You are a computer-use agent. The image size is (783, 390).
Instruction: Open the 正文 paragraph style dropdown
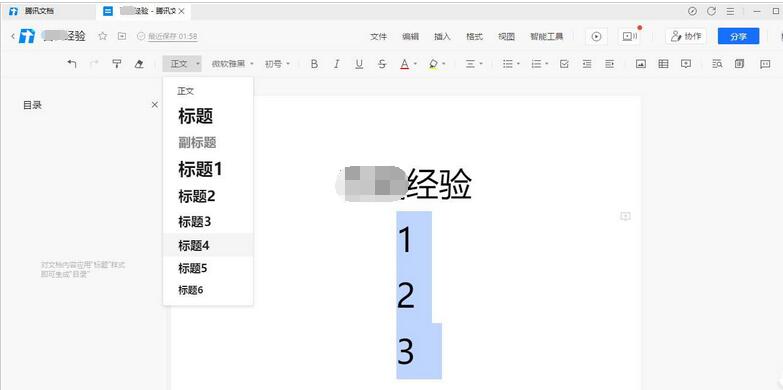click(182, 64)
